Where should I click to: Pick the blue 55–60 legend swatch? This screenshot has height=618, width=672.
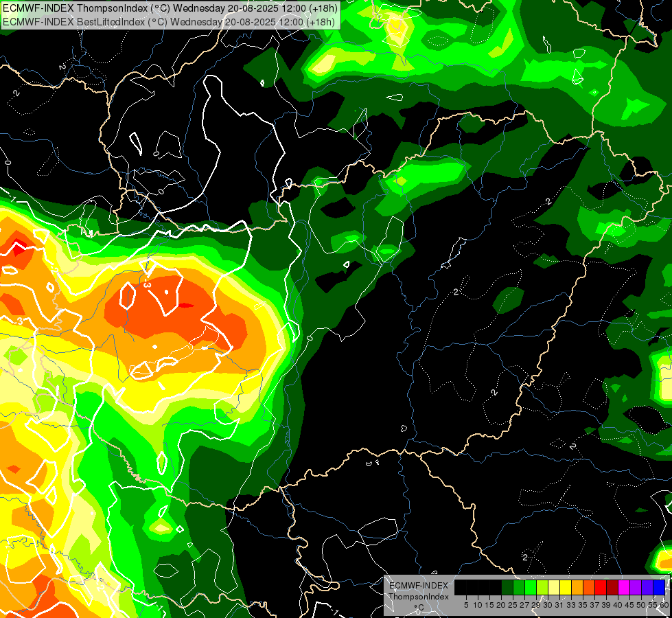[x=659, y=587]
